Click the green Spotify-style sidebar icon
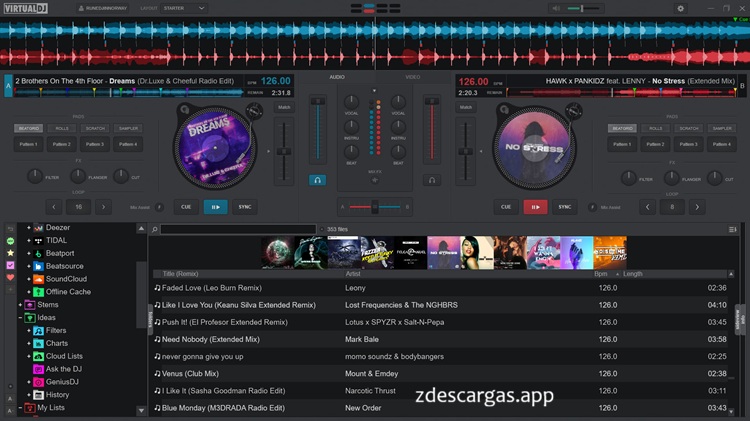The height and width of the screenshot is (421, 750). 10,241
